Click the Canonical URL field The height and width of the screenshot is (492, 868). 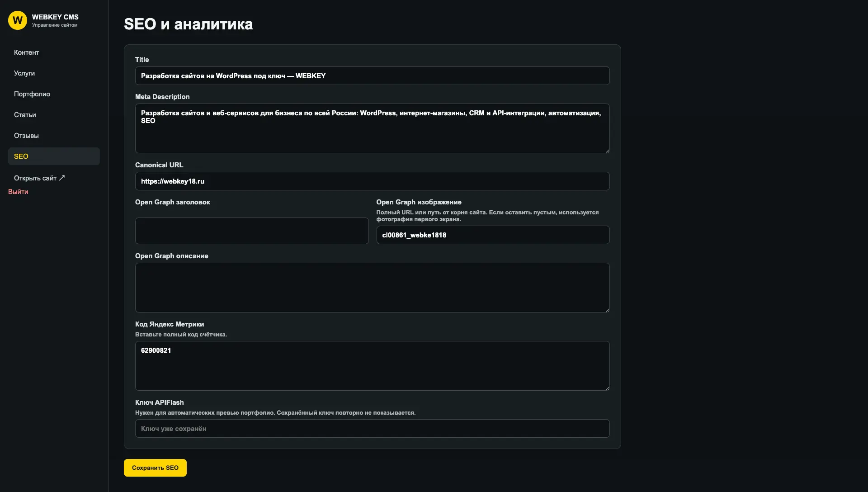click(x=372, y=181)
